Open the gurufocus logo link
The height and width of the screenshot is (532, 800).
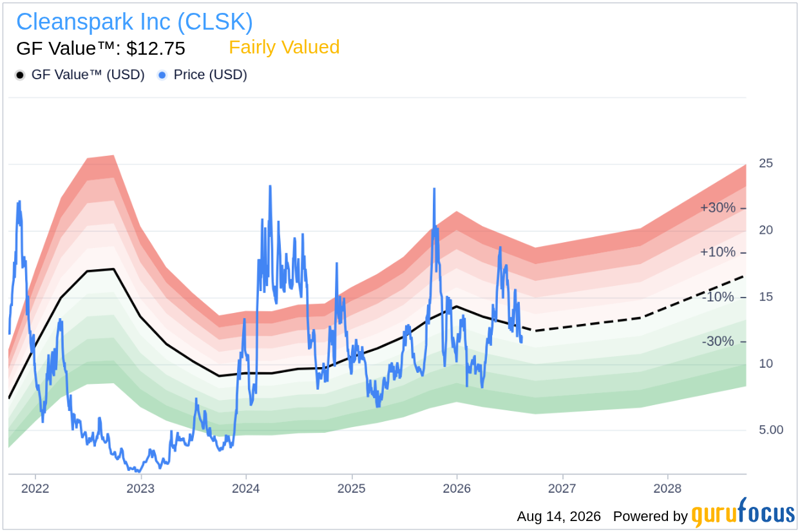(x=743, y=513)
